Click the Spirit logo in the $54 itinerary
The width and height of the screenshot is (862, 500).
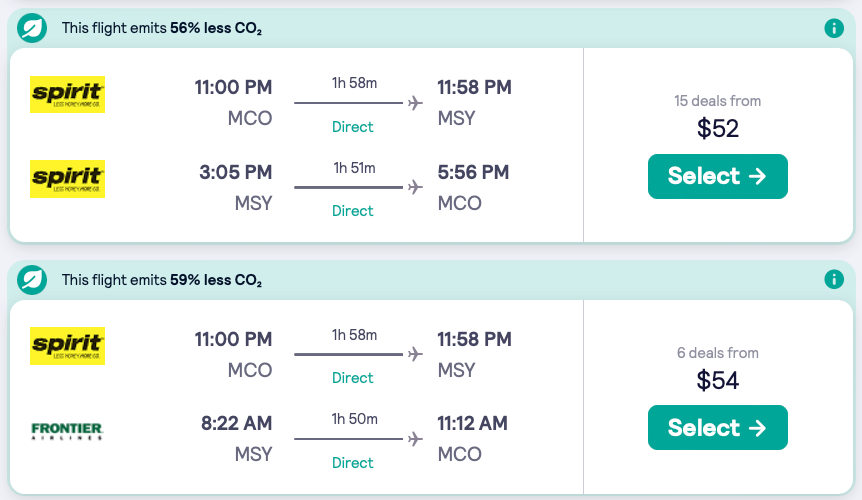(x=68, y=346)
